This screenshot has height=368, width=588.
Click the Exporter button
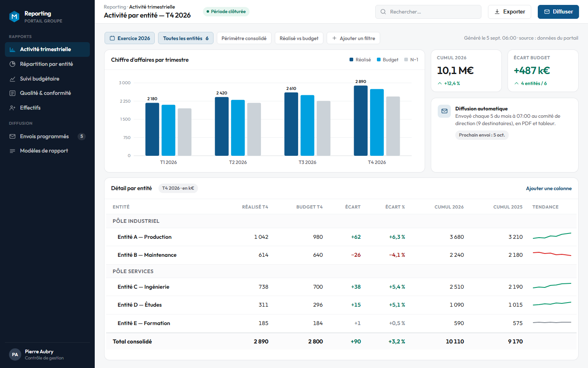point(509,12)
